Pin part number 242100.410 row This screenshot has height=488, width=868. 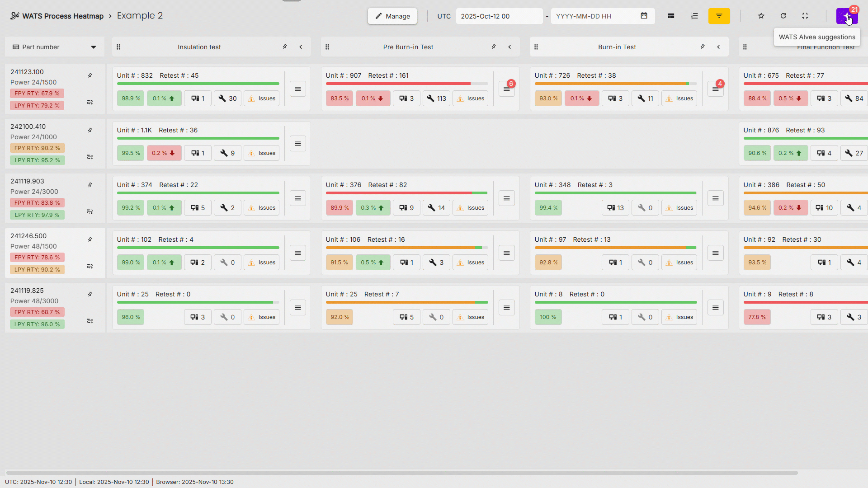pos(90,130)
